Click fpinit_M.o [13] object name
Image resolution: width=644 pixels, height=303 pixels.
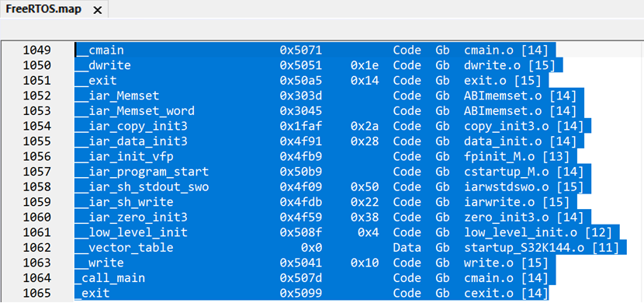(x=517, y=157)
